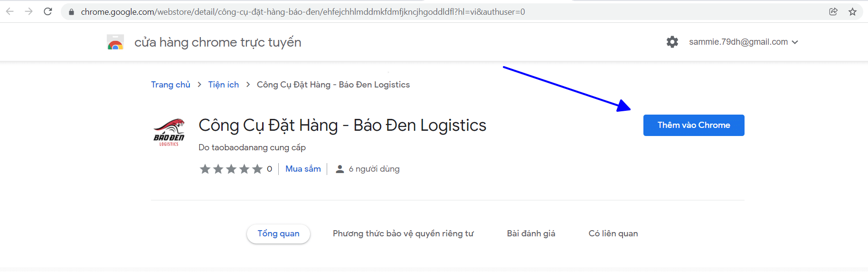
Task: Bookmark this page with the star icon
Action: click(853, 12)
